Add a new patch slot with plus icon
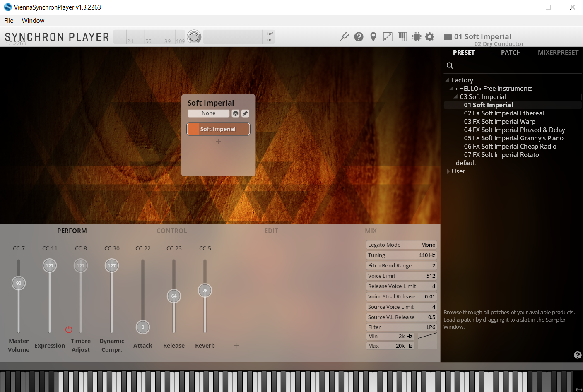583x392 pixels. [219, 142]
